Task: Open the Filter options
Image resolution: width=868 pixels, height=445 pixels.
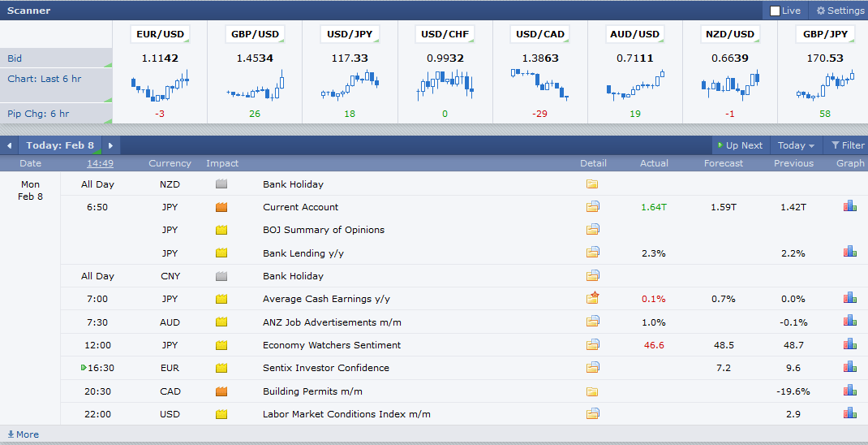Action: [845, 145]
